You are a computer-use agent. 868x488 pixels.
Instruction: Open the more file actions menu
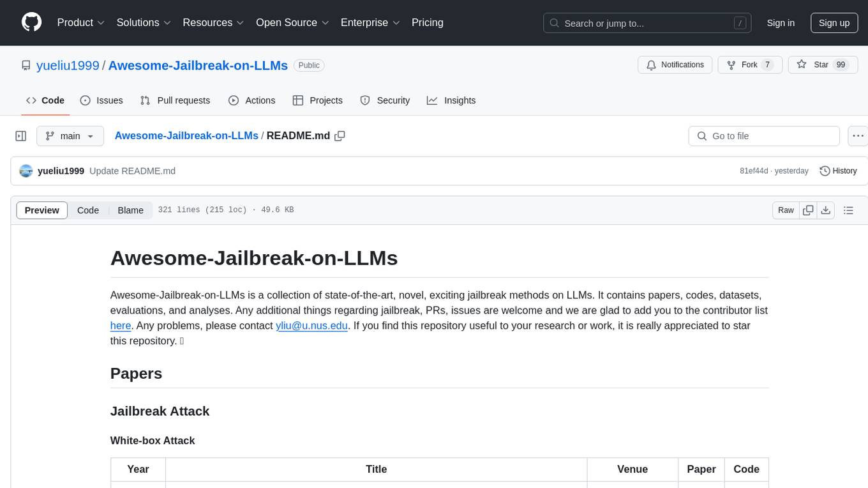point(858,136)
